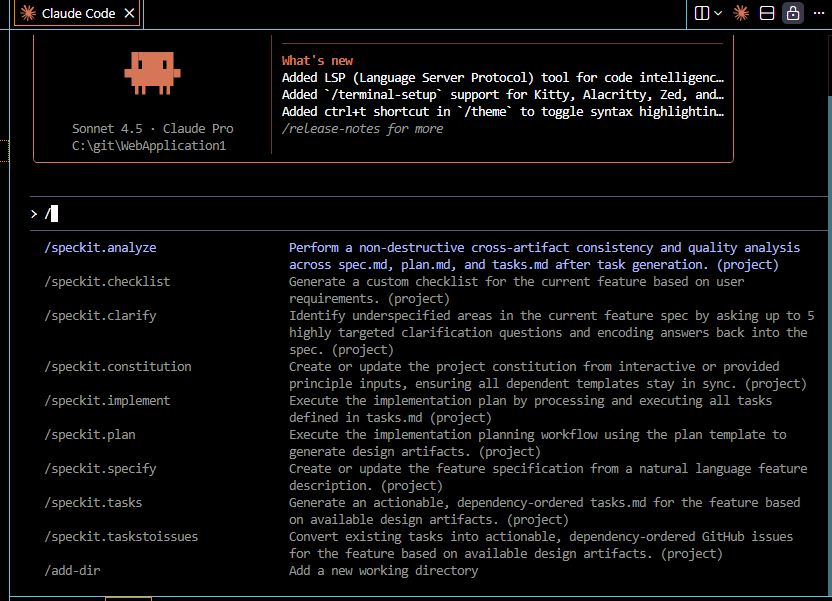832x601 pixels.
Task: Click the "Convert existing tasks into actionable" description
Action: [x=541, y=545]
